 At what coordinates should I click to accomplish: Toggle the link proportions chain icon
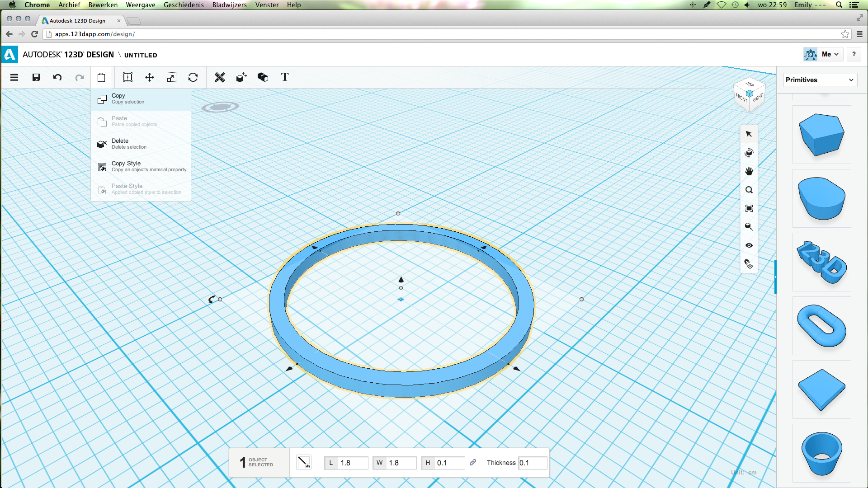pyautogui.click(x=473, y=462)
